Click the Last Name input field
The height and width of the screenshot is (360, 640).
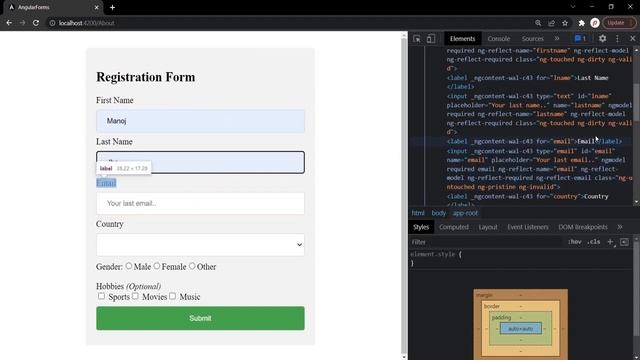pyautogui.click(x=200, y=162)
